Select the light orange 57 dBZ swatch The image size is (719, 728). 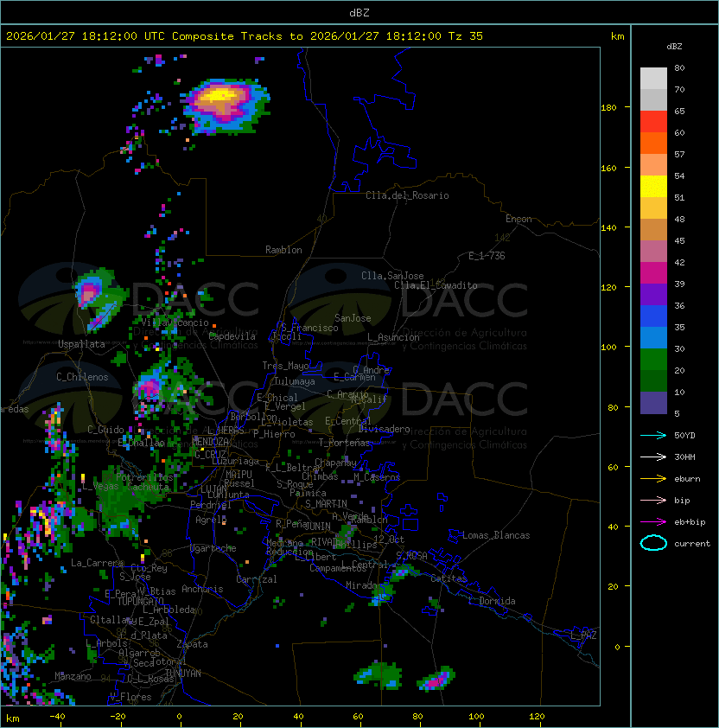(x=653, y=164)
